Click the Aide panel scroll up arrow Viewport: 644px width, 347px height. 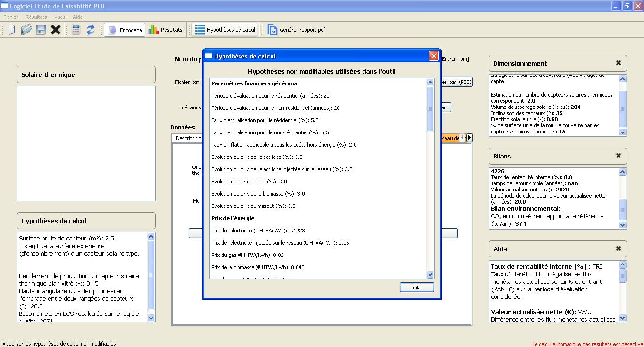tap(622, 264)
